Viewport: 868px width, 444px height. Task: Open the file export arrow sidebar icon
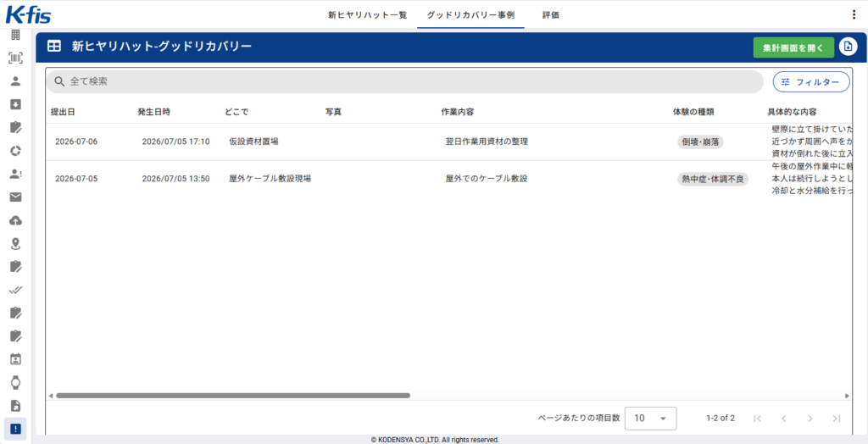pos(15,405)
